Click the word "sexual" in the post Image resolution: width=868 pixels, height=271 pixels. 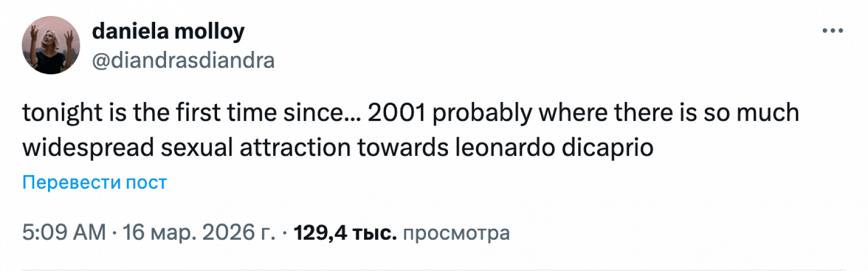190,148
